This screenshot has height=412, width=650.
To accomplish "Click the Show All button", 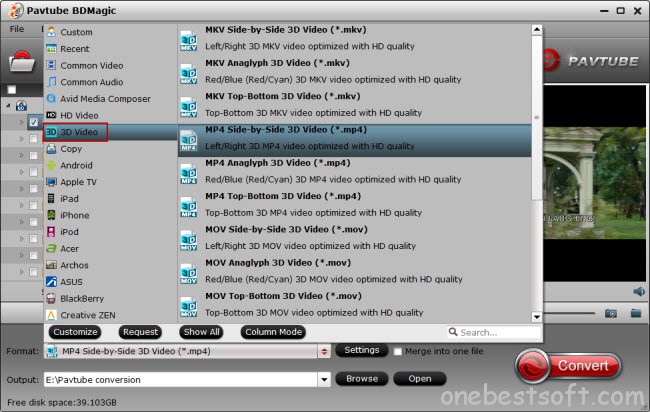I will point(201,332).
